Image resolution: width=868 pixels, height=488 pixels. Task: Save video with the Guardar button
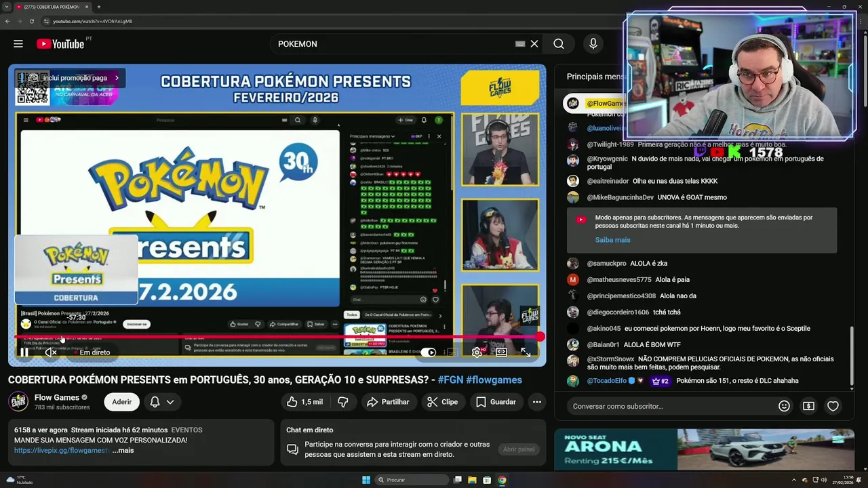coord(496,402)
